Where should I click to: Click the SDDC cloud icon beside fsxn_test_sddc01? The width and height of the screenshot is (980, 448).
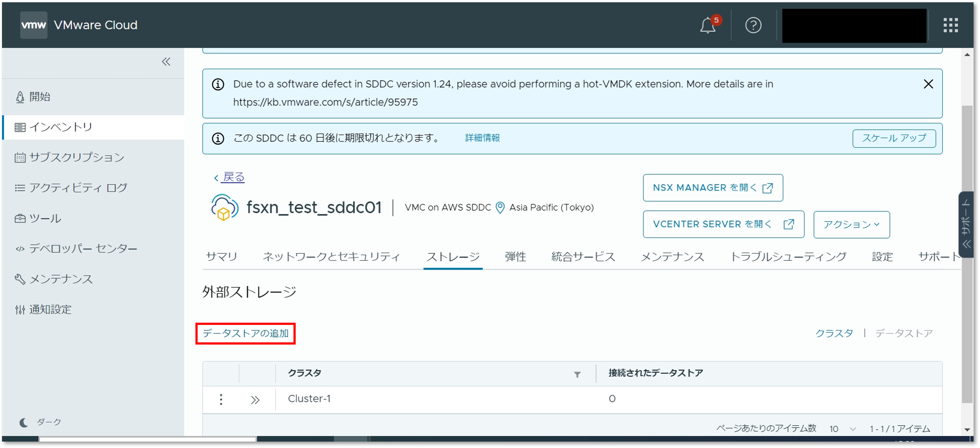225,208
